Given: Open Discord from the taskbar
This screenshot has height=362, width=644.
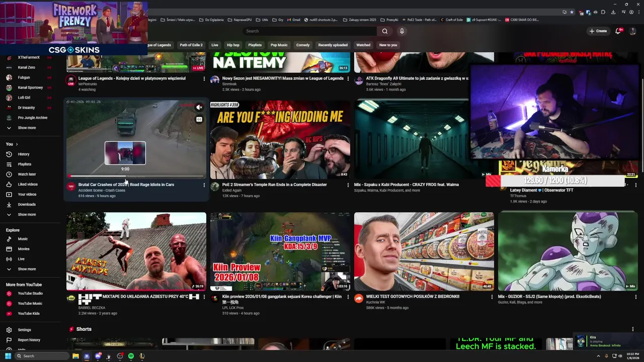Looking at the screenshot, I should click(98, 356).
